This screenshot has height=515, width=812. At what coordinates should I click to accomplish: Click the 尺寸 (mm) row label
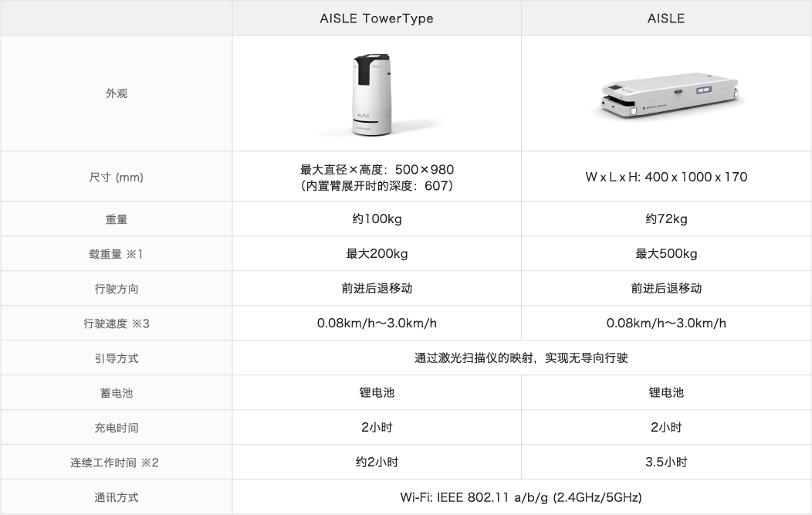click(x=117, y=177)
